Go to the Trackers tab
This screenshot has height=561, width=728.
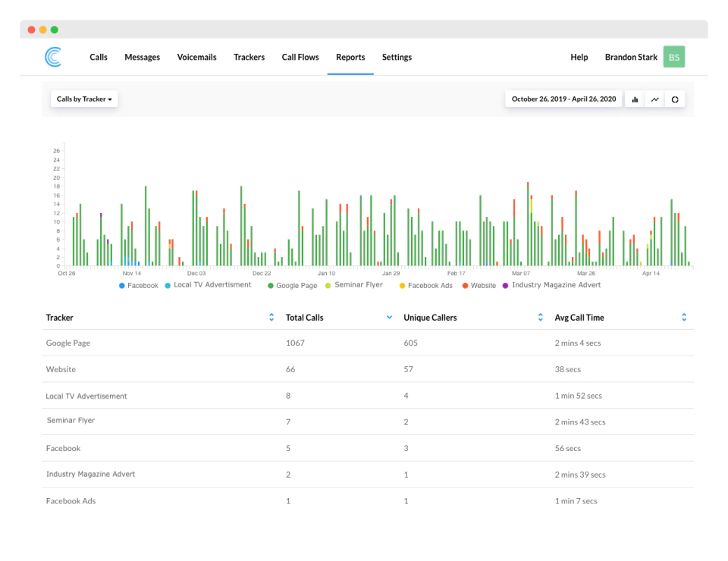tap(249, 57)
